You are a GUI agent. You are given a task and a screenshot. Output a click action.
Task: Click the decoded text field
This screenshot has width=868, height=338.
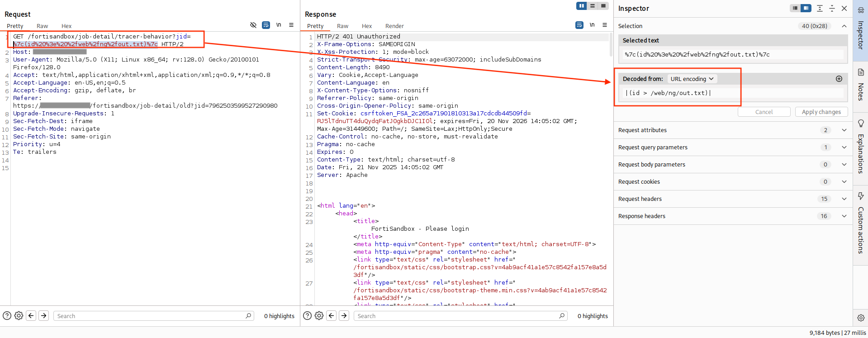click(x=732, y=93)
